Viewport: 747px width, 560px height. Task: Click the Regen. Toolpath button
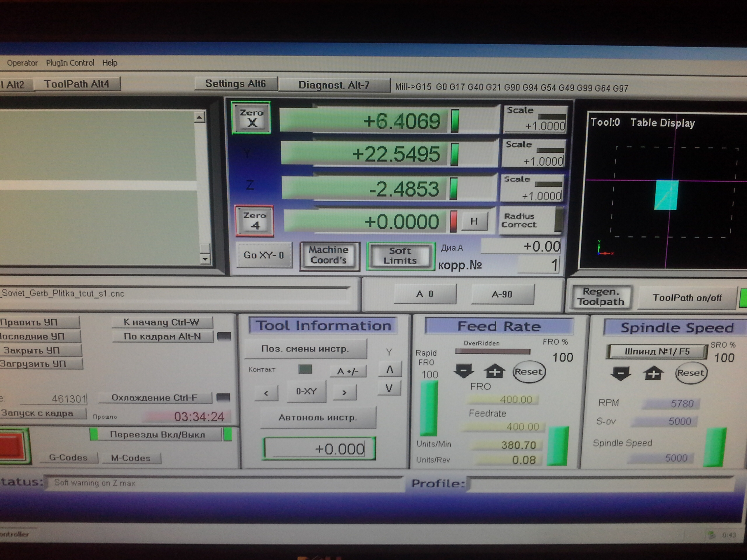(x=601, y=297)
